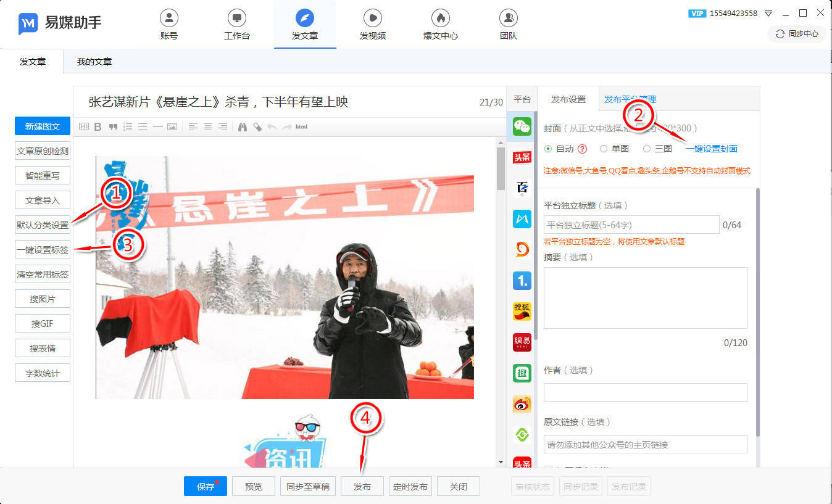
Task: Click the 搜图片 button
Action: pyautogui.click(x=43, y=299)
